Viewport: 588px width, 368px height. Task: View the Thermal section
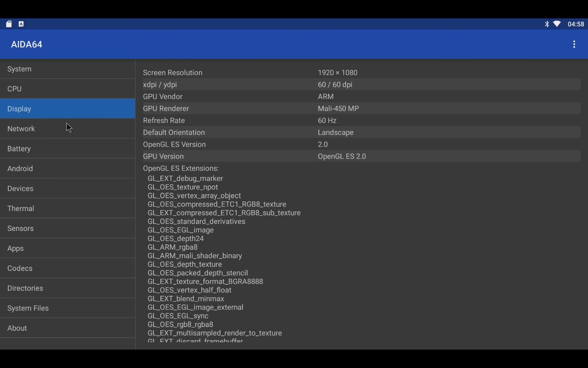[x=68, y=208]
